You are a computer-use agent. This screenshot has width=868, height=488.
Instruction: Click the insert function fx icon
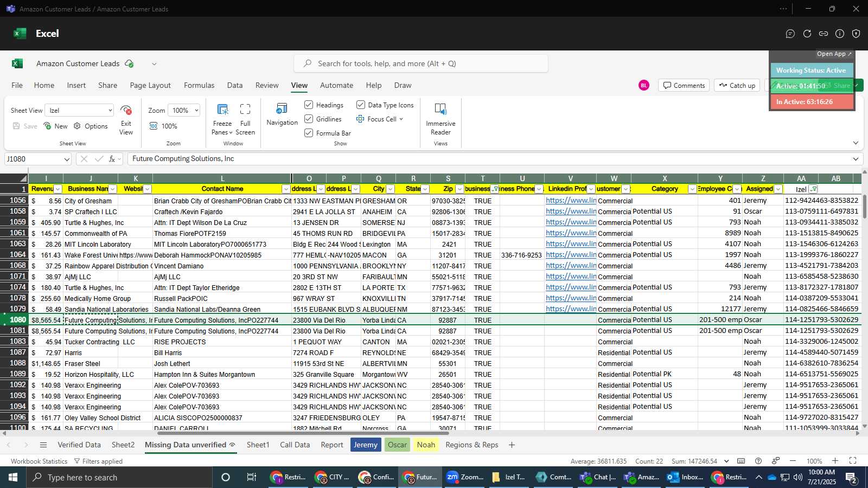click(112, 159)
